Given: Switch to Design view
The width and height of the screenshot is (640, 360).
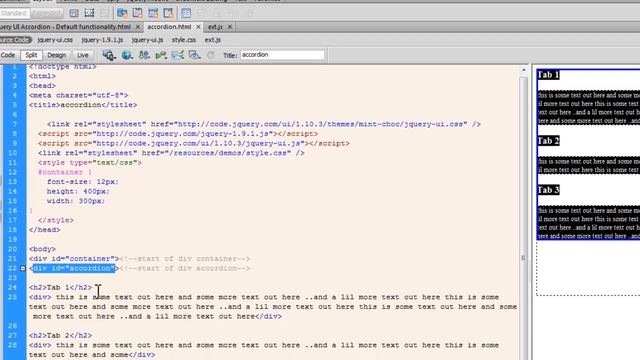Looking at the screenshot, I should coord(56,55).
